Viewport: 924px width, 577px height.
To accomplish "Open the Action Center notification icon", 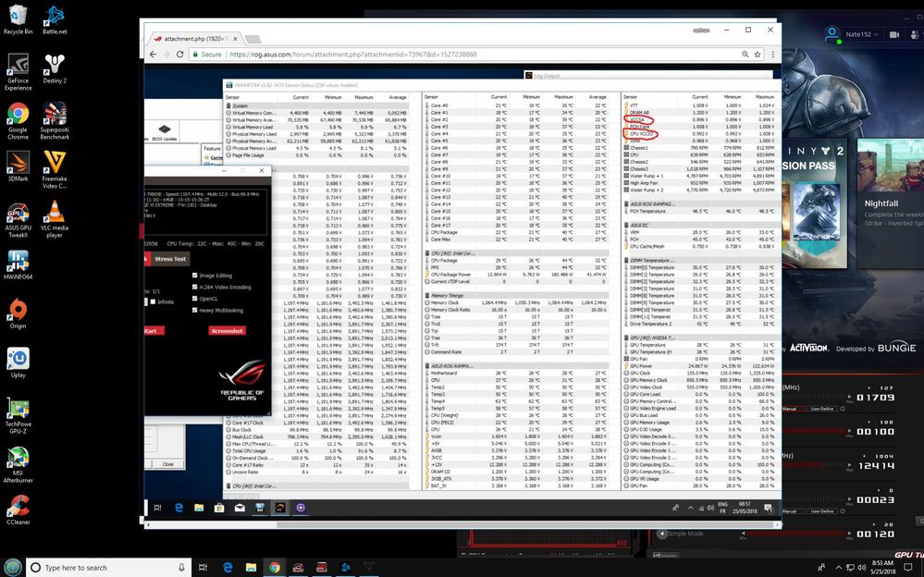I will [x=908, y=568].
